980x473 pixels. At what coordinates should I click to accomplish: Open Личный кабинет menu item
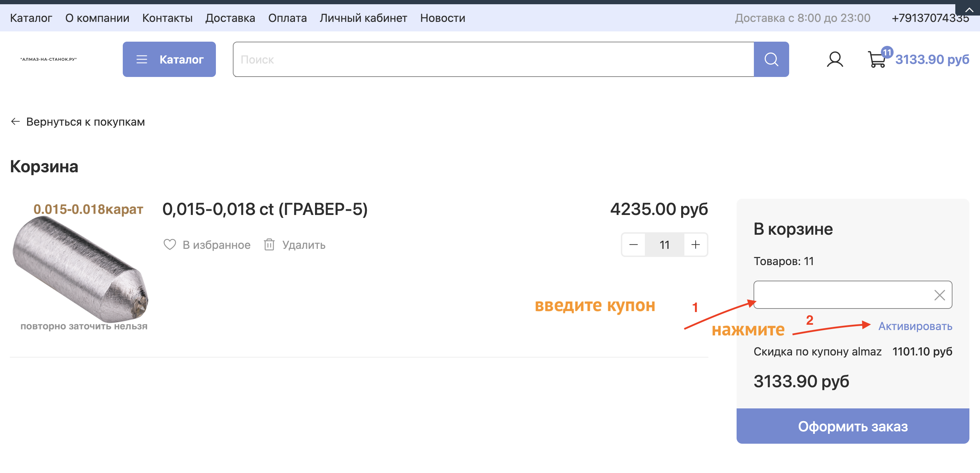pos(363,18)
